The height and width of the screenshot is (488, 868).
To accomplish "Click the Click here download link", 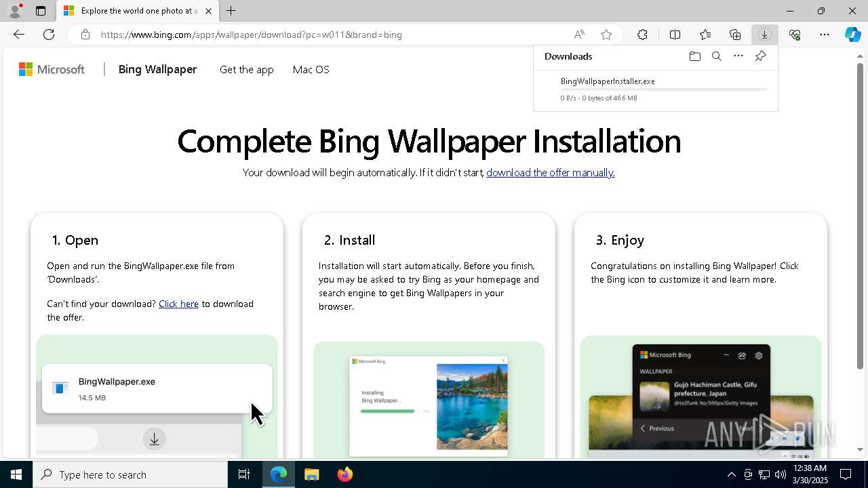I will pyautogui.click(x=178, y=304).
